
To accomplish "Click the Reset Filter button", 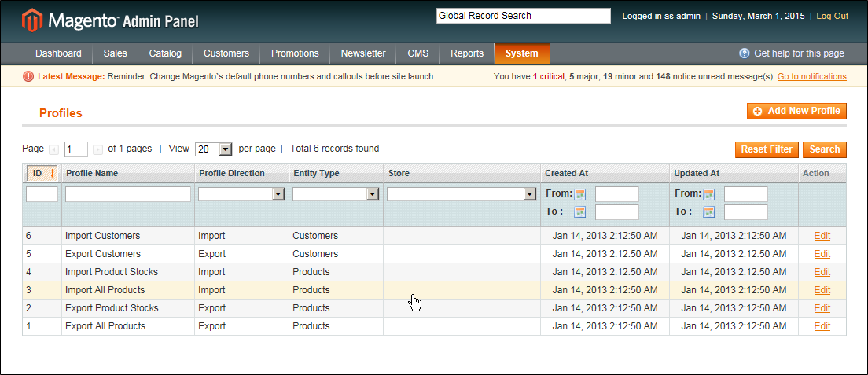I will (767, 149).
